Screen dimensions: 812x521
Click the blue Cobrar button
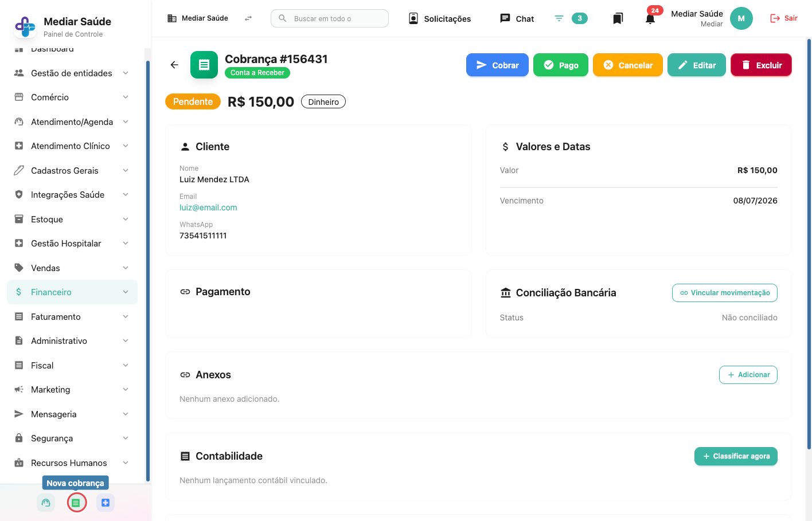pos(497,65)
